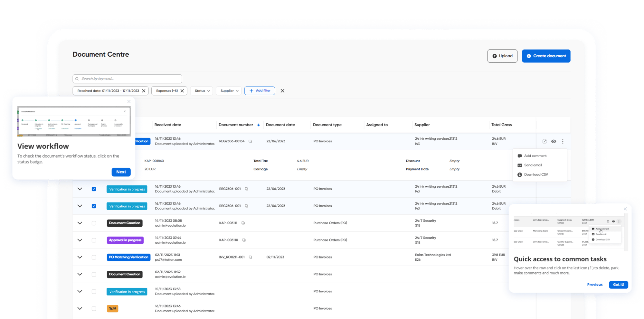Click the Download CSV icon

click(x=519, y=175)
